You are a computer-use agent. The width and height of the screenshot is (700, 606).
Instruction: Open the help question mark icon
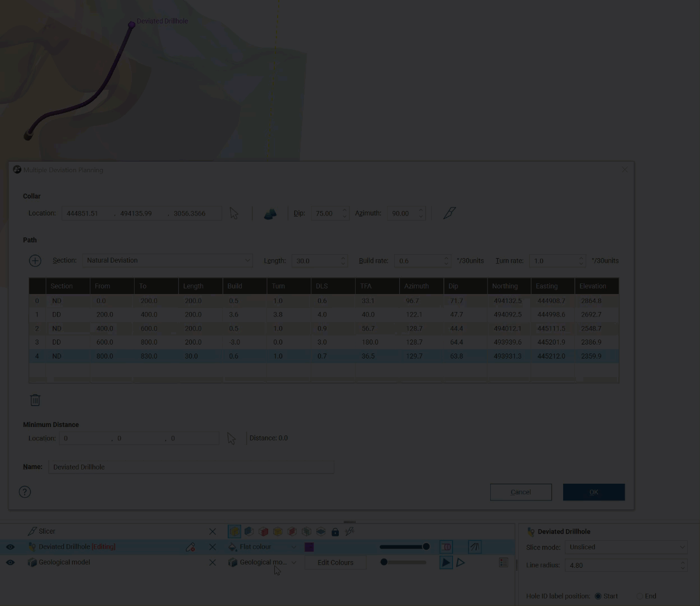25,492
